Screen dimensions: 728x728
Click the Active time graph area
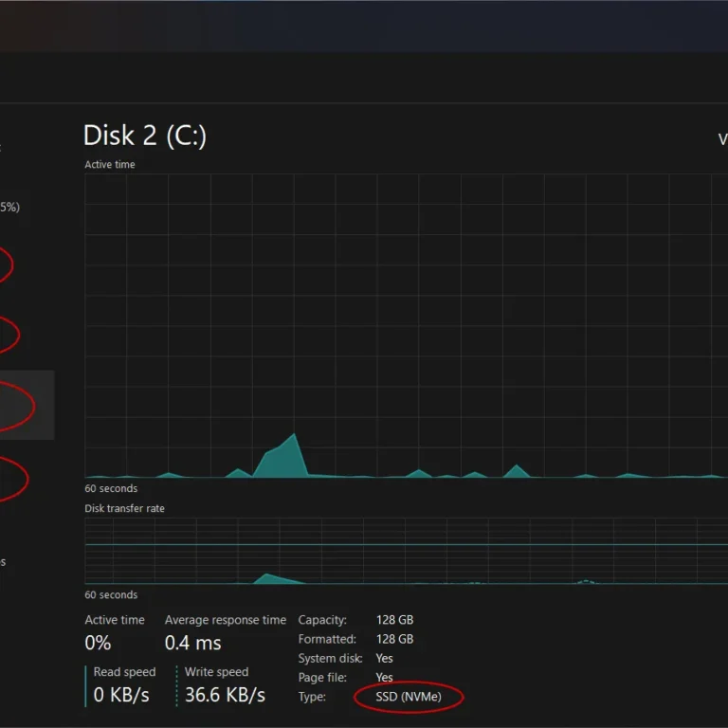click(x=407, y=325)
